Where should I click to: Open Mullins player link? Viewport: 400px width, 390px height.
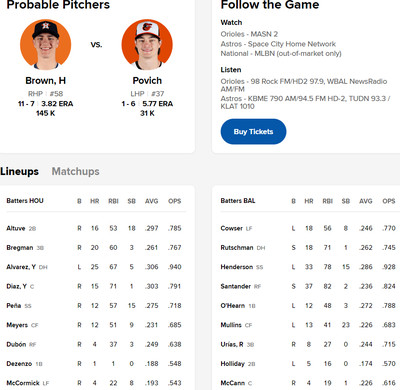(231, 325)
